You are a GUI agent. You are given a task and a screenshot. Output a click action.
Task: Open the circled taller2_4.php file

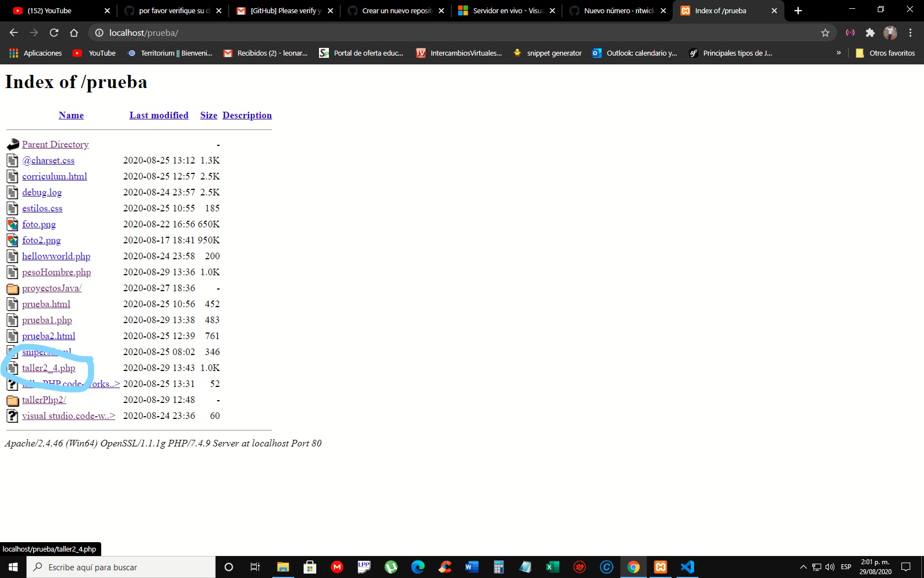pyautogui.click(x=48, y=368)
